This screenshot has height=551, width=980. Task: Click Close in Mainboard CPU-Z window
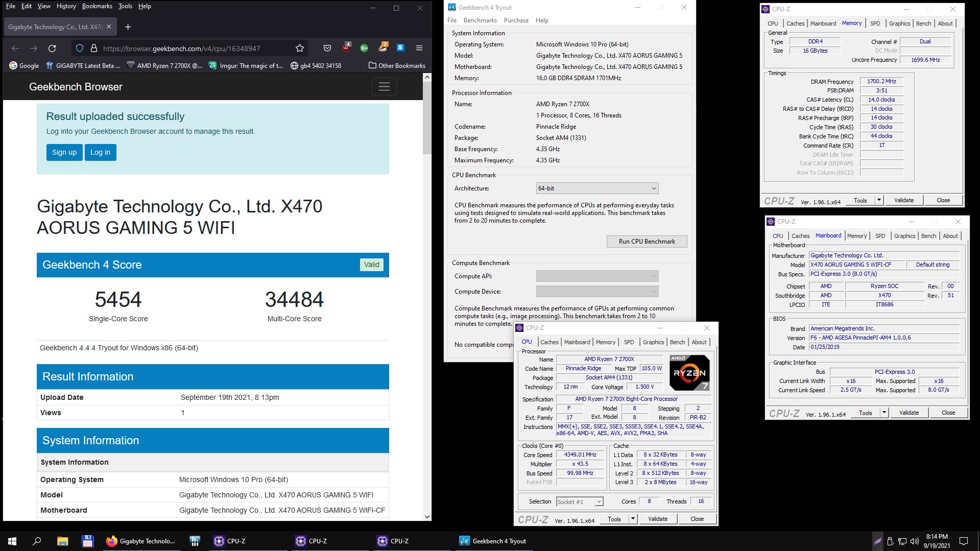click(x=948, y=413)
